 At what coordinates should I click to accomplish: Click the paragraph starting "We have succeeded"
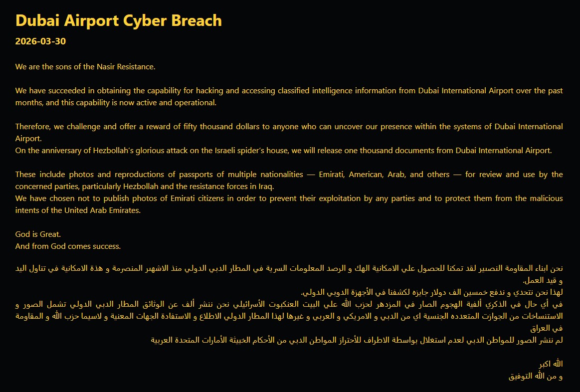(x=289, y=97)
